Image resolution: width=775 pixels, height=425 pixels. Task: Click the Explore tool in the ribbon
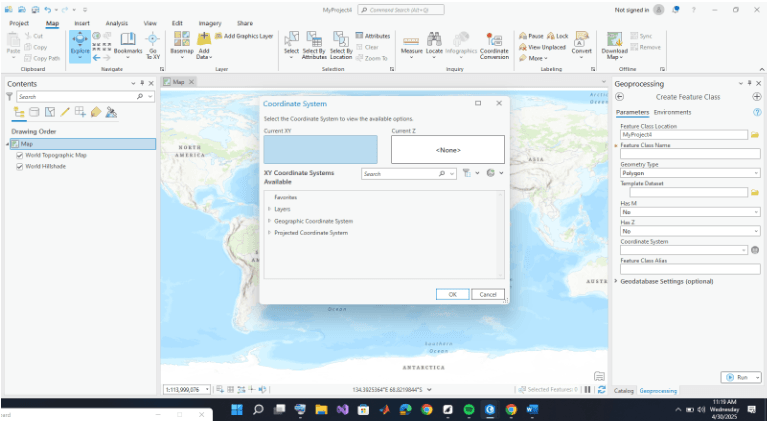click(79, 42)
